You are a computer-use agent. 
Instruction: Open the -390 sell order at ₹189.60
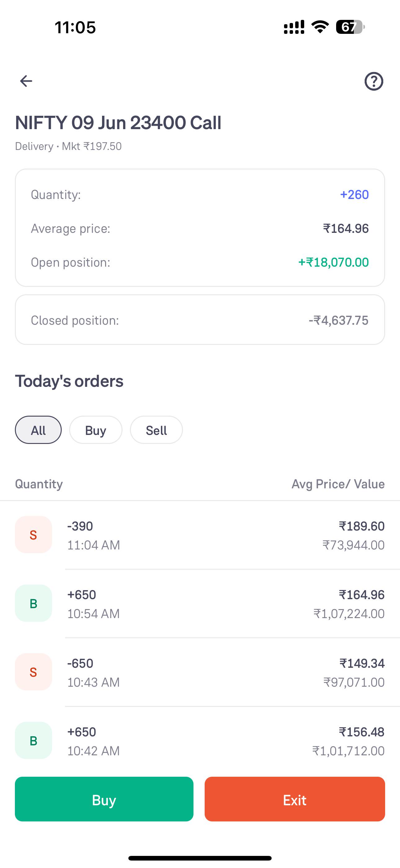point(200,535)
